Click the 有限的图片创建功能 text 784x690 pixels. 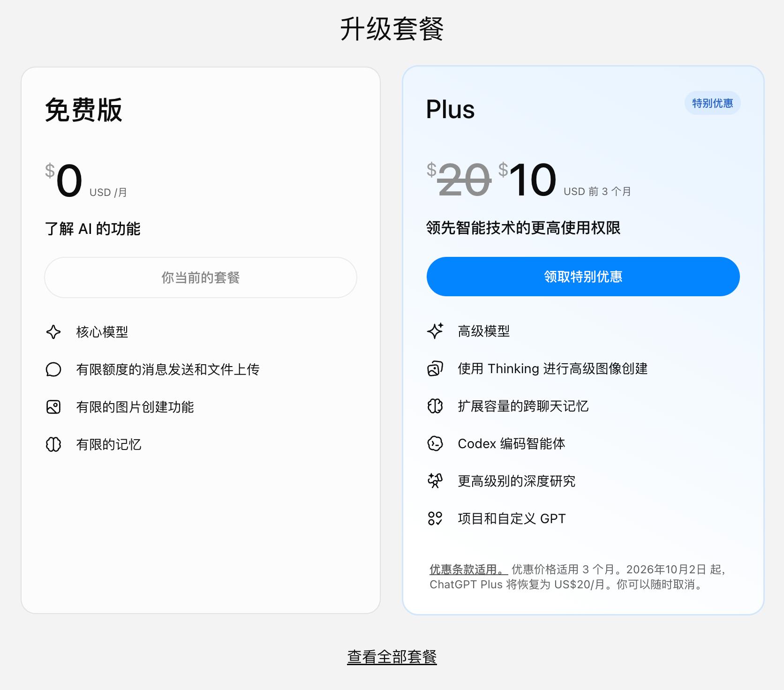tap(135, 407)
